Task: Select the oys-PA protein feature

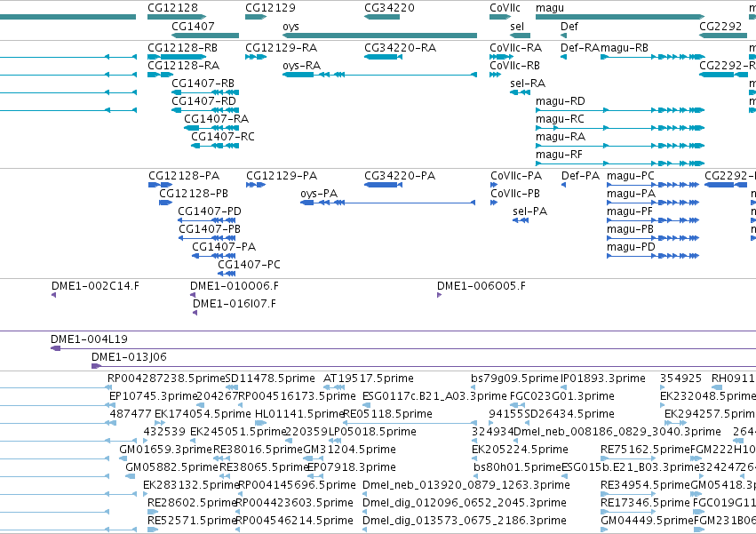Action: [x=388, y=203]
